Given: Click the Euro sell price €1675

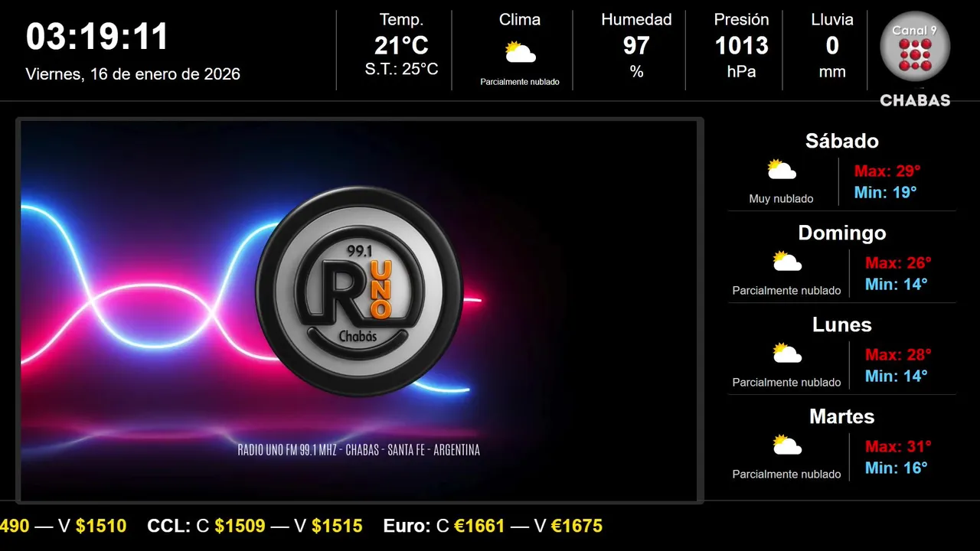Looking at the screenshot, I should pyautogui.click(x=577, y=527).
